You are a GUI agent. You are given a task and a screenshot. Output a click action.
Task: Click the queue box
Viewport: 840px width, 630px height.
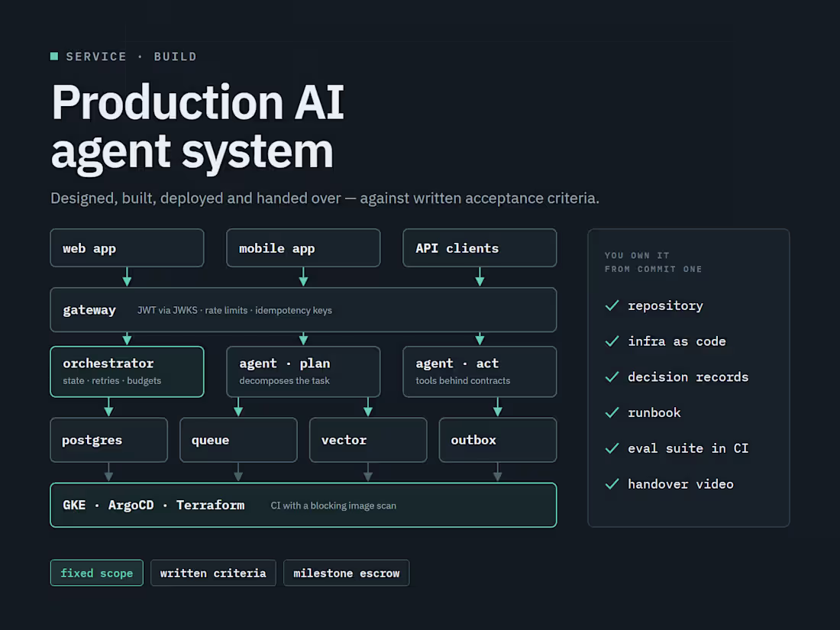coord(238,440)
